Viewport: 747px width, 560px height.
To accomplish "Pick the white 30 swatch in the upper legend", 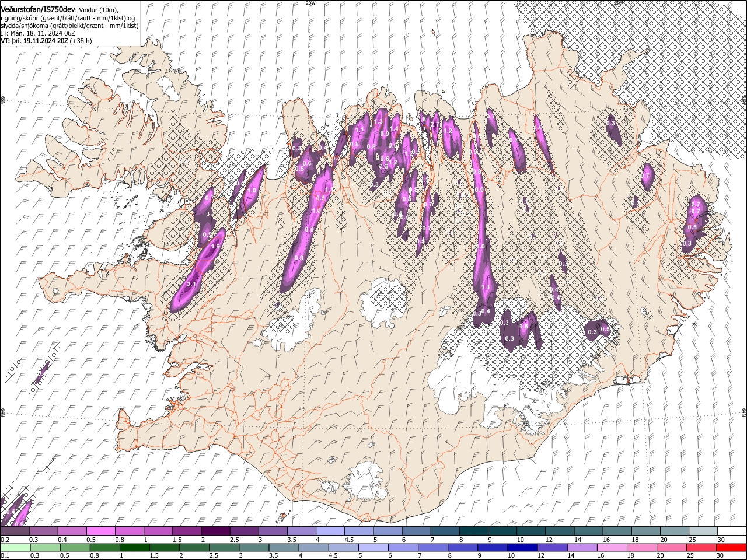I will (x=732, y=531).
